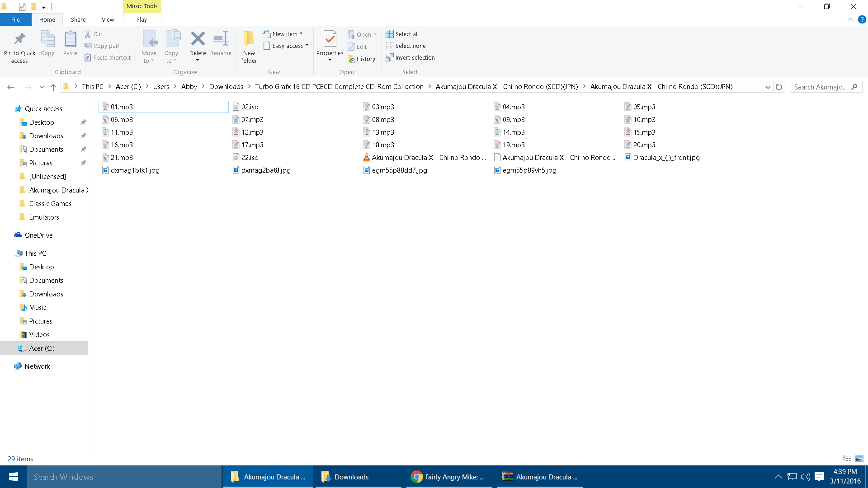
Task: Click Copy path in Clipboard group
Action: coord(103,46)
